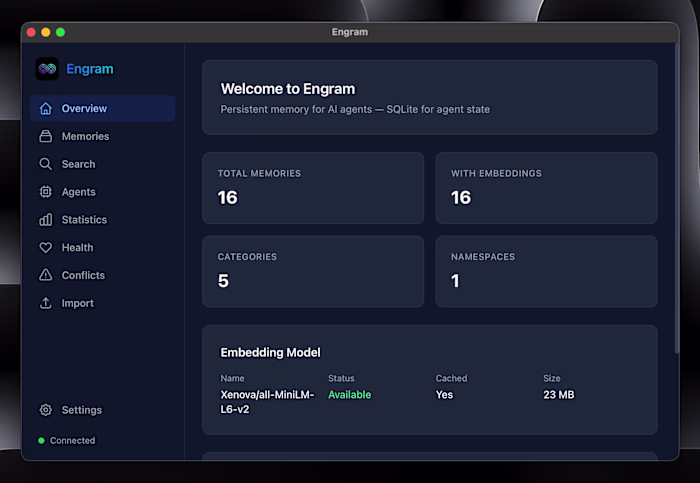
Task: Click the vertical scrollbar on the right
Action: tap(677, 199)
